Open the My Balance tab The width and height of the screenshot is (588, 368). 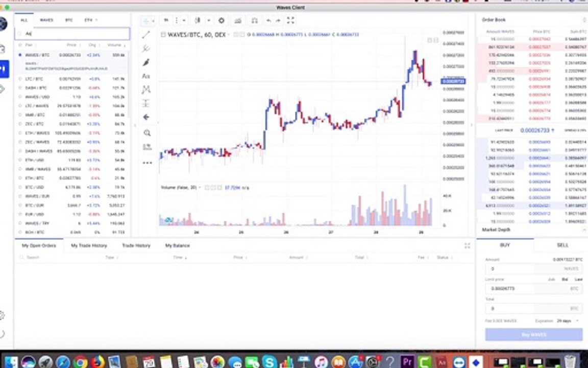(x=178, y=245)
